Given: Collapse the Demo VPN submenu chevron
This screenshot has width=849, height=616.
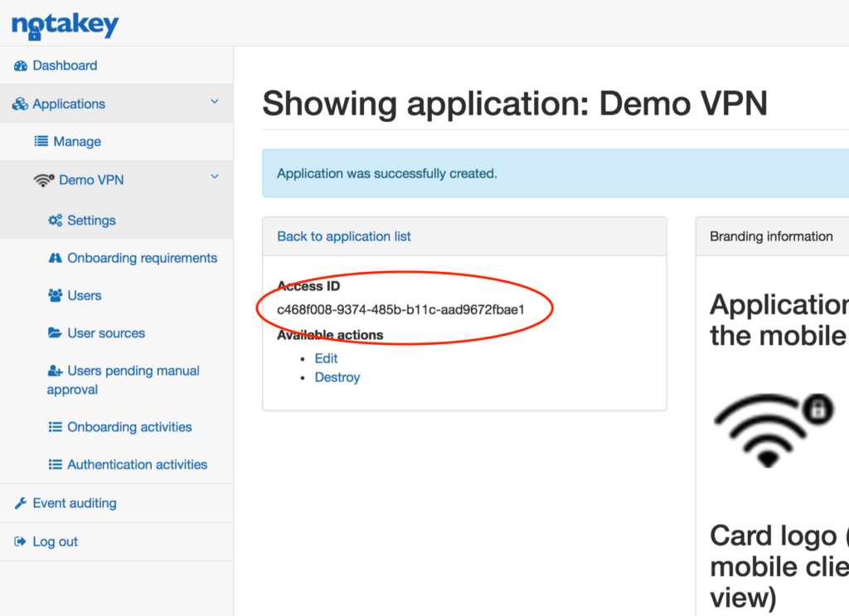Looking at the screenshot, I should coord(215,177).
